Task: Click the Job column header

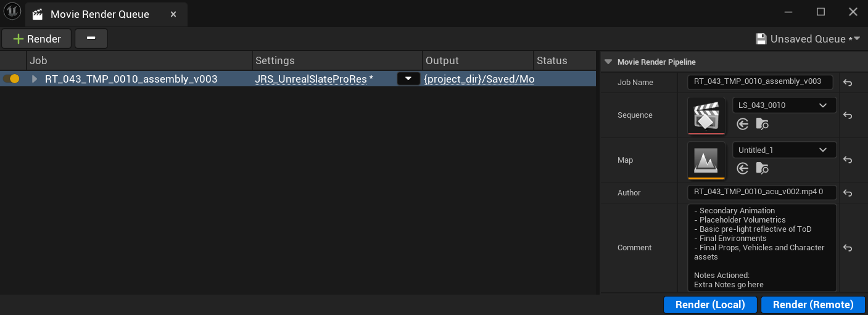Action: [x=140, y=60]
